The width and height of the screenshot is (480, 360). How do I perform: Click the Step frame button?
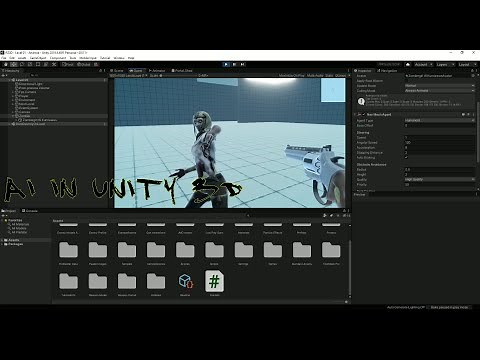[x=242, y=64]
